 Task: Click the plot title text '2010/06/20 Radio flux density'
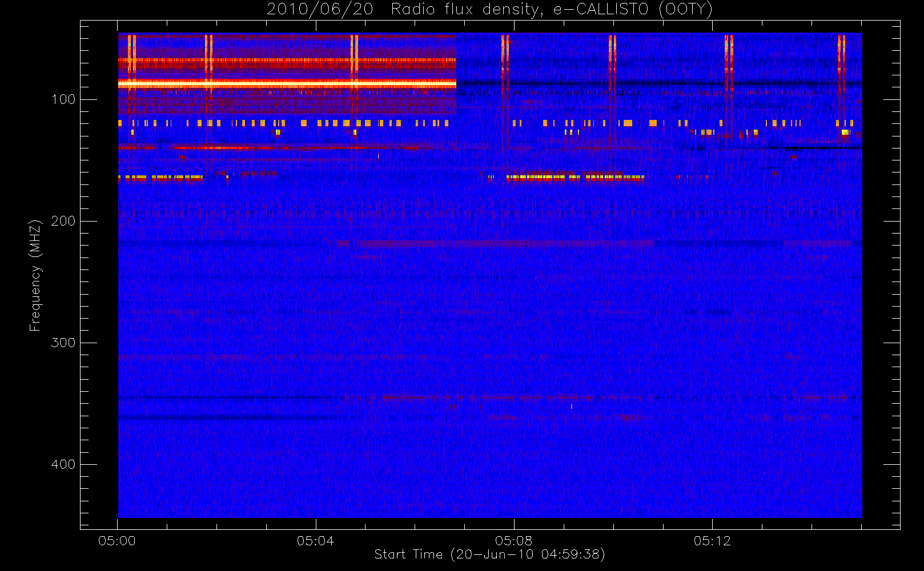click(407, 10)
